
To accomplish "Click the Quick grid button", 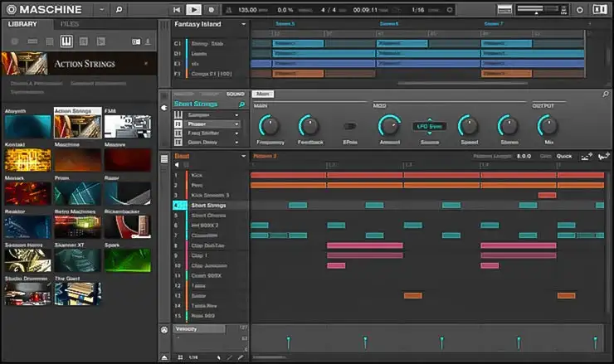I will click(x=564, y=156).
